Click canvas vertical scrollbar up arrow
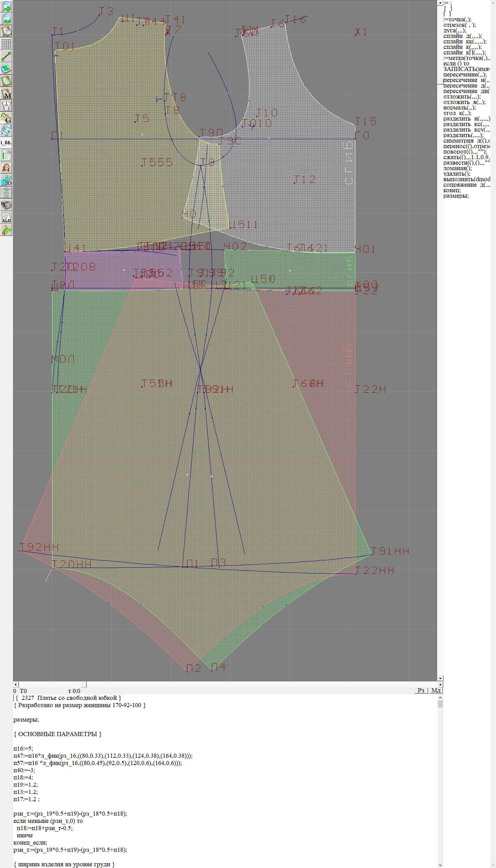The height and width of the screenshot is (868, 496). pos(440,3)
